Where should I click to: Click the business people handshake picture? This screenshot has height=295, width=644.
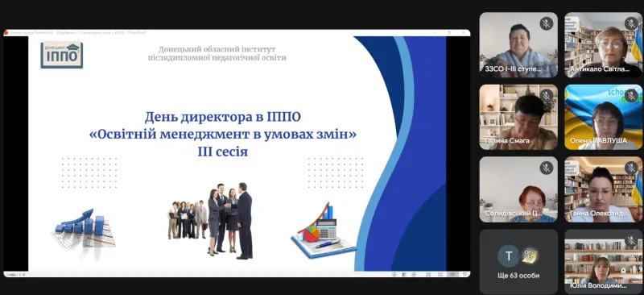point(210,221)
